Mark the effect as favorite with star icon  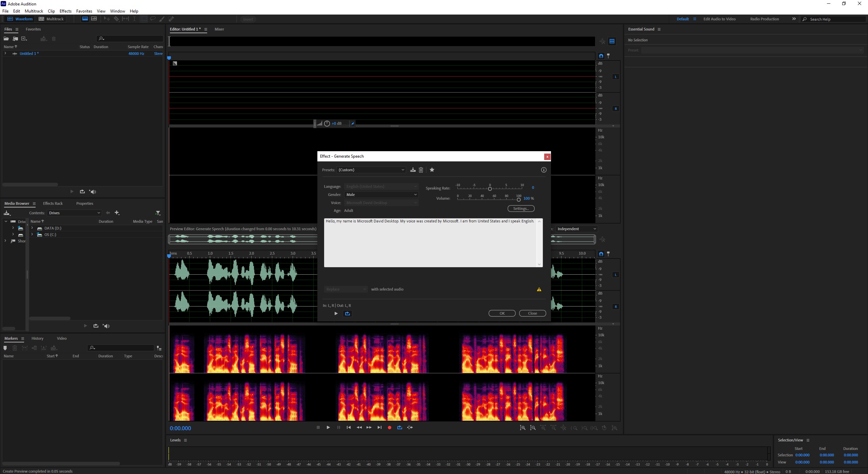[432, 170]
